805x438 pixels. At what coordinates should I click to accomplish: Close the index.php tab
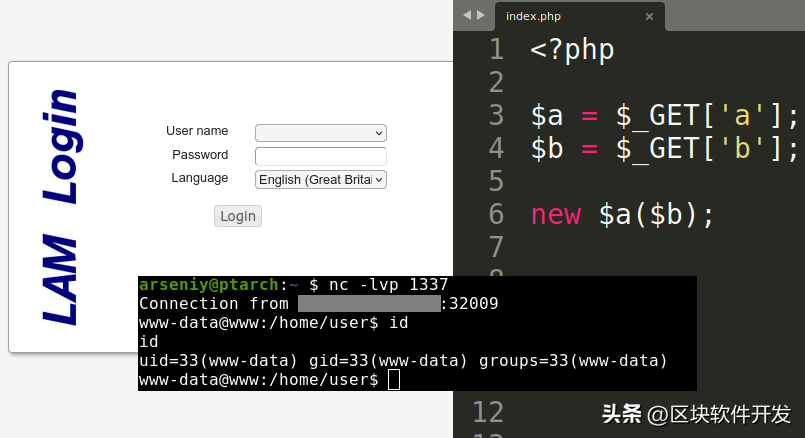tap(649, 16)
